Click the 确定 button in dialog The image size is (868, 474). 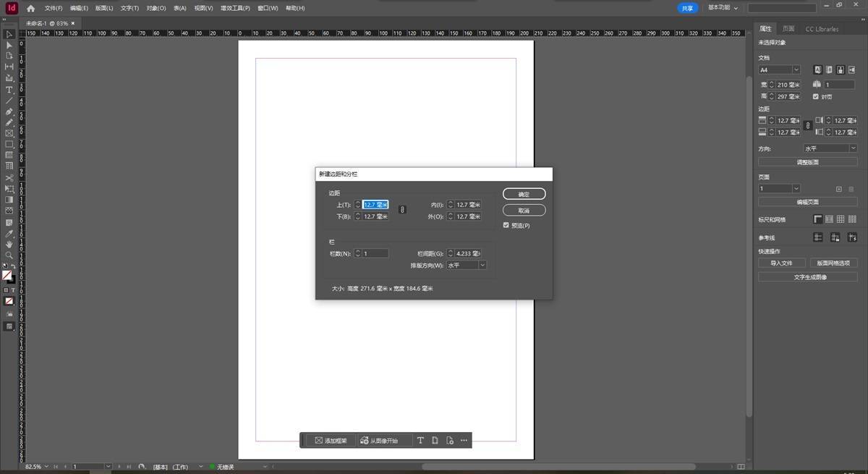click(x=524, y=194)
